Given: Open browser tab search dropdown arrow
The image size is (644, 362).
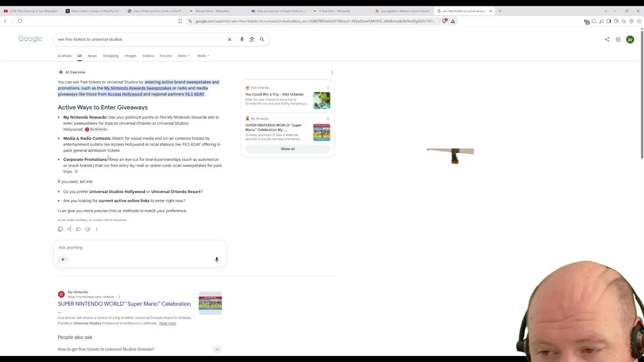Looking at the screenshot, I should (x=606, y=11).
